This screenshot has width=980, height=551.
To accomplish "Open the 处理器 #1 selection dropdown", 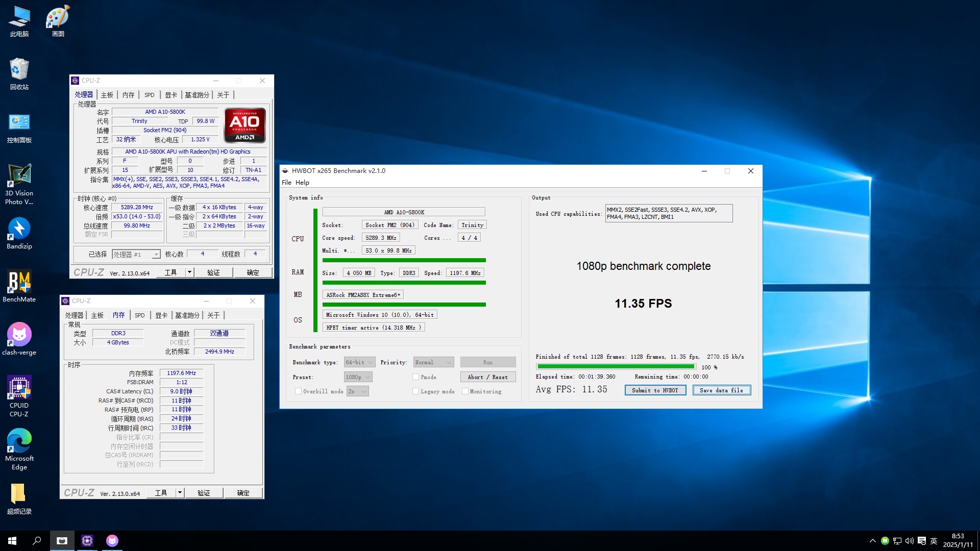I will click(136, 254).
